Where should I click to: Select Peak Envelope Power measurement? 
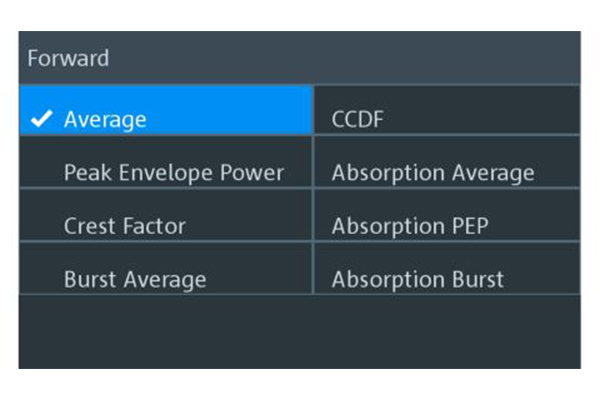pyautogui.click(x=173, y=172)
